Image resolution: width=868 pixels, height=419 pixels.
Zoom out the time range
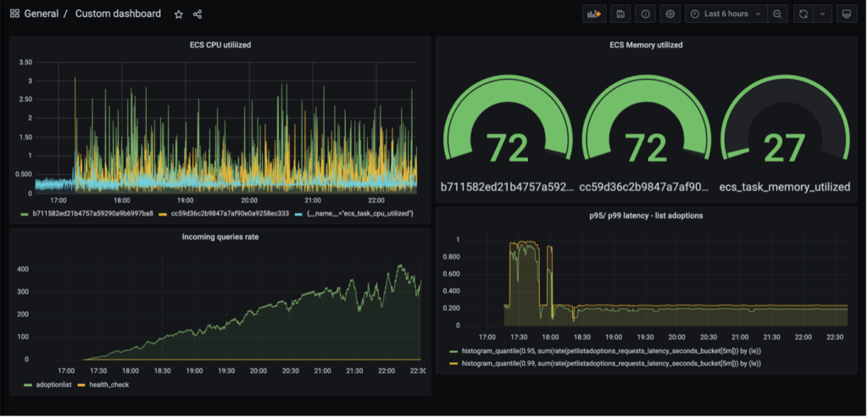pos(777,14)
